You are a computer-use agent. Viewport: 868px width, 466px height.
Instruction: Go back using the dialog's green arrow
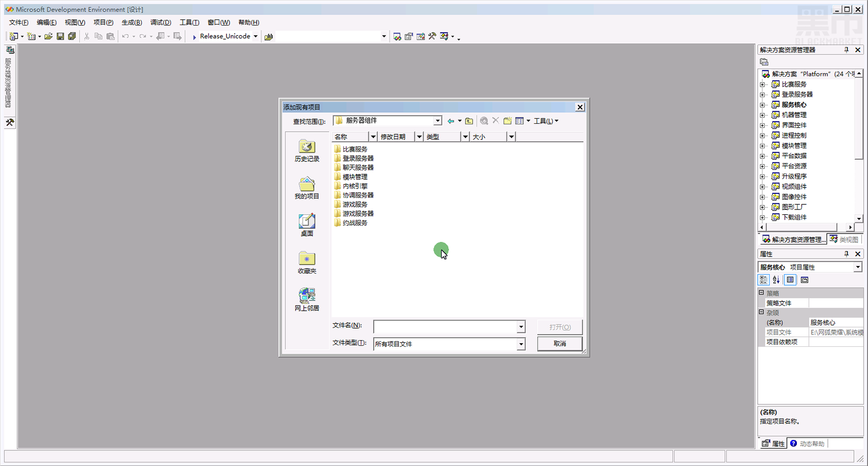point(451,121)
